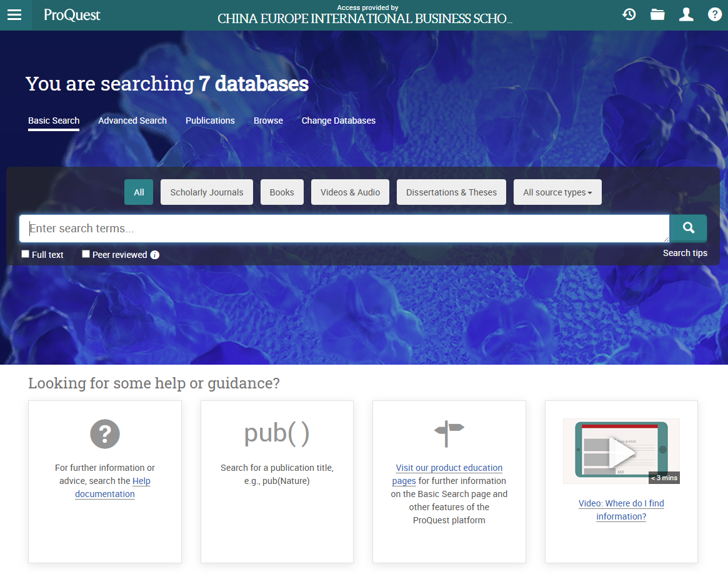Open the My Research folder icon

(x=657, y=14)
